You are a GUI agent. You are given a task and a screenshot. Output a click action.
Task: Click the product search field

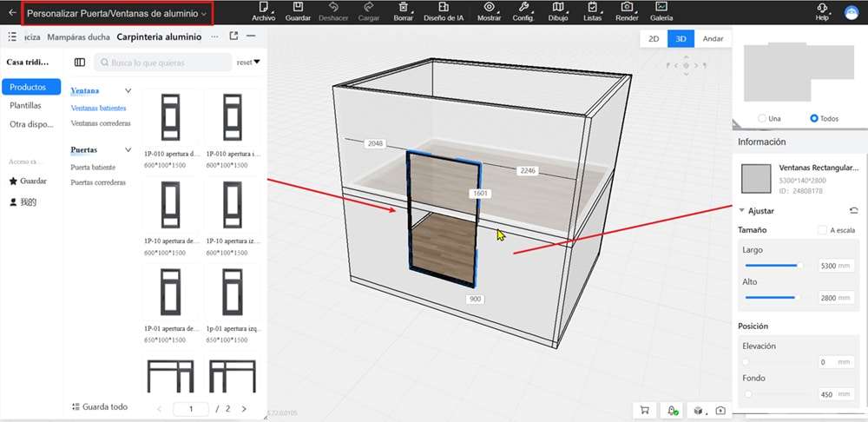click(x=163, y=63)
